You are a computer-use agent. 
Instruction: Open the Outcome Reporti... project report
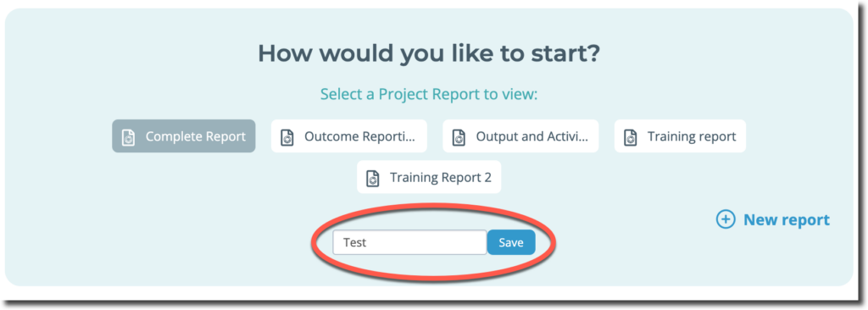pyautogui.click(x=348, y=136)
